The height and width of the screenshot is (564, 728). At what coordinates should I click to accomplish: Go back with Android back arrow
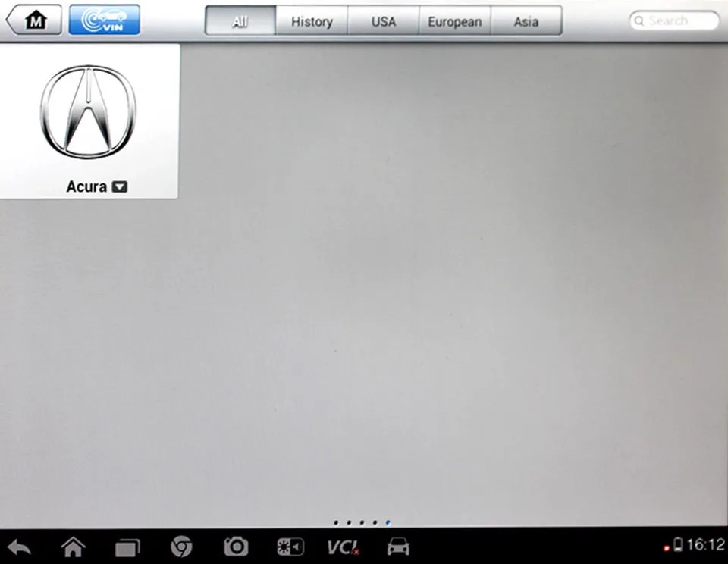19,547
